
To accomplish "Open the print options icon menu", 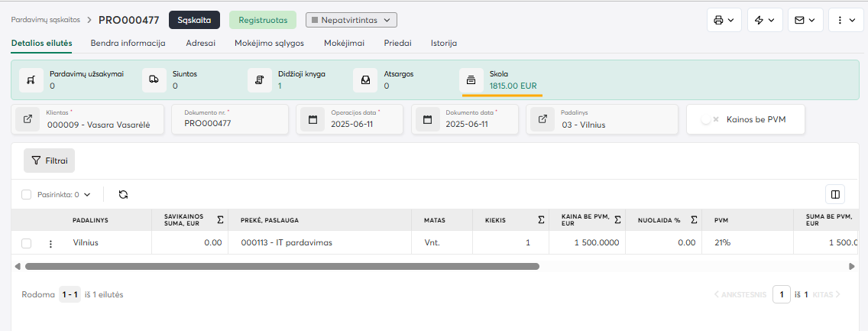I will (723, 20).
